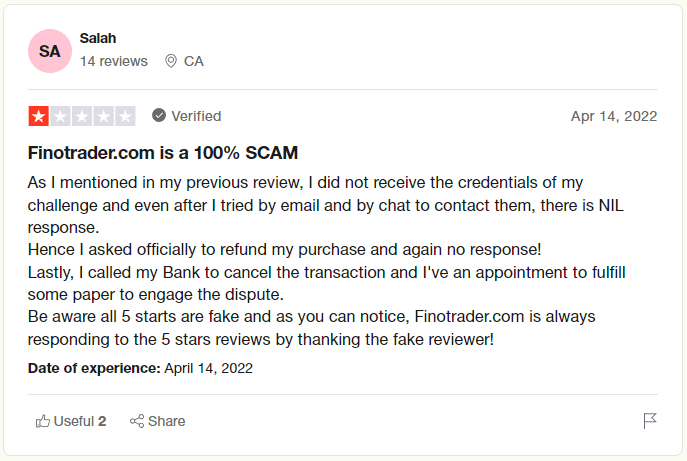Click the location pin icon
This screenshot has height=461, width=687.
(x=171, y=61)
